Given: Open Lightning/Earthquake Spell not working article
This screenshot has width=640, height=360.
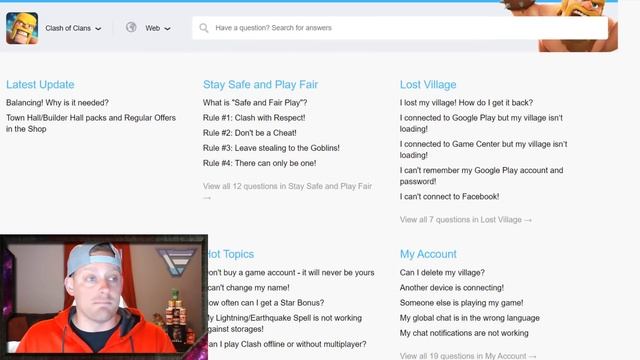Looking at the screenshot, I should (285, 323).
